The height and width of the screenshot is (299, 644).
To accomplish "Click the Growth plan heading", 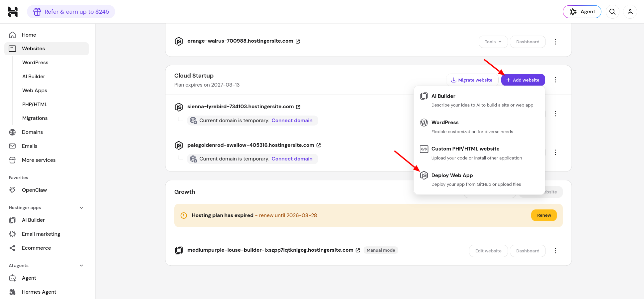I will tap(185, 192).
